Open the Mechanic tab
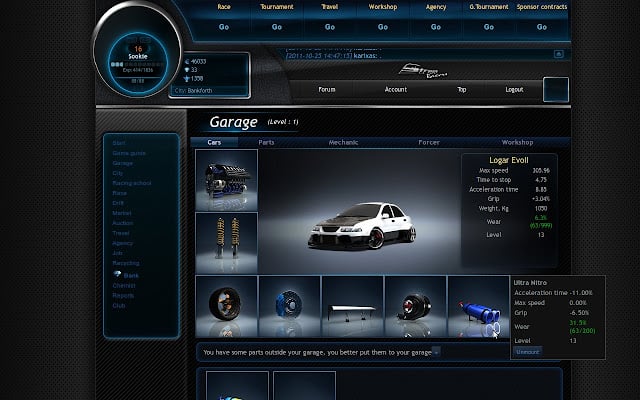Screen dimensions: 640x400 (343, 142)
